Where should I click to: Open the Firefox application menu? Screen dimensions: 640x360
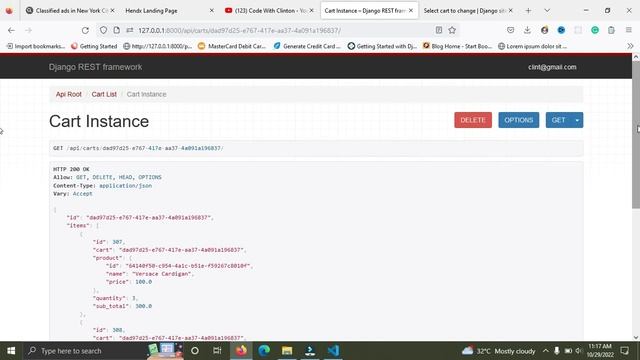pyautogui.click(x=629, y=30)
